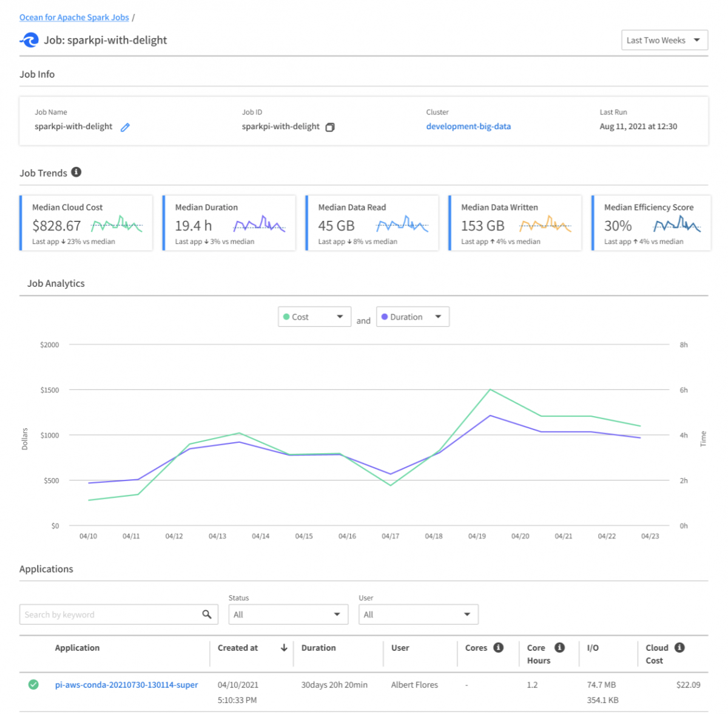Open the User filter dropdown
This screenshot has height=714, width=728.
418,615
